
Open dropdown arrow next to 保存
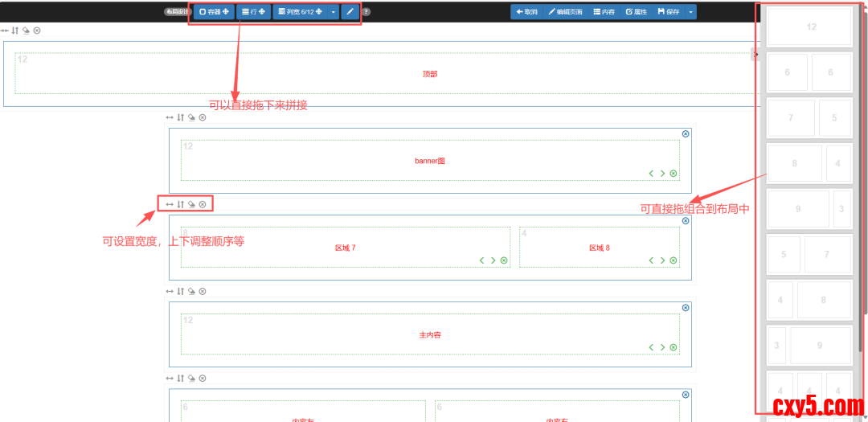click(x=690, y=12)
